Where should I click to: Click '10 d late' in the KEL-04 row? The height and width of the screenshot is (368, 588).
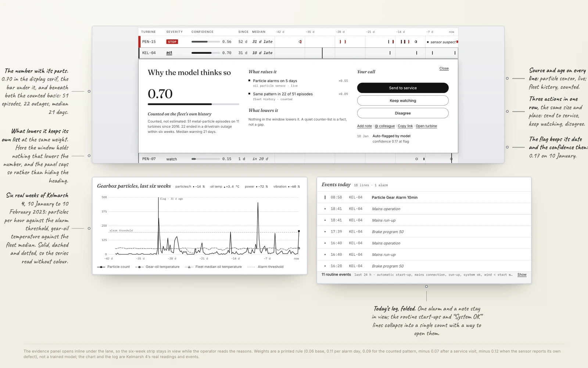[262, 53]
